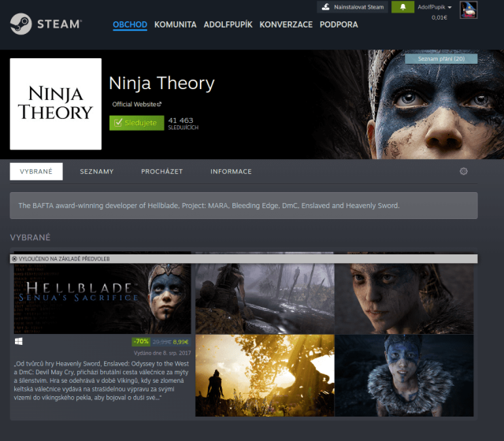Screen dimensions: 504x441
Task: Click the Hellblade game description paragraph
Action: coord(102,380)
